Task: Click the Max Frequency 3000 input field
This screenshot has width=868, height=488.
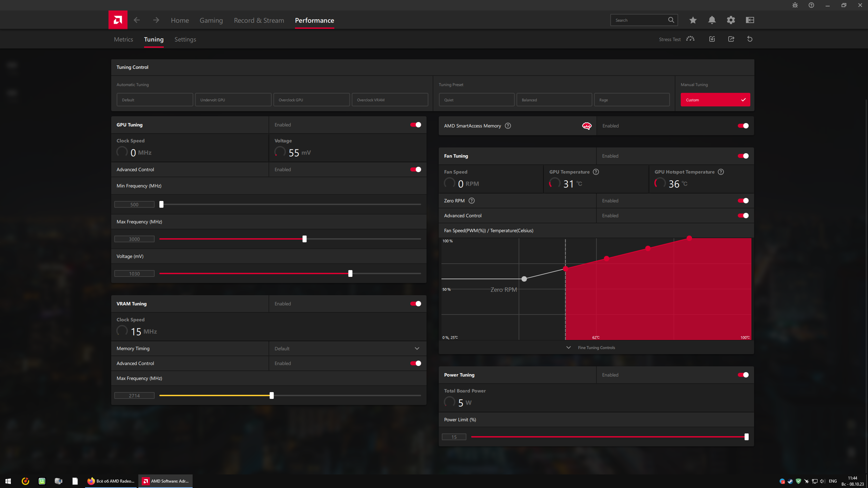Action: click(134, 239)
